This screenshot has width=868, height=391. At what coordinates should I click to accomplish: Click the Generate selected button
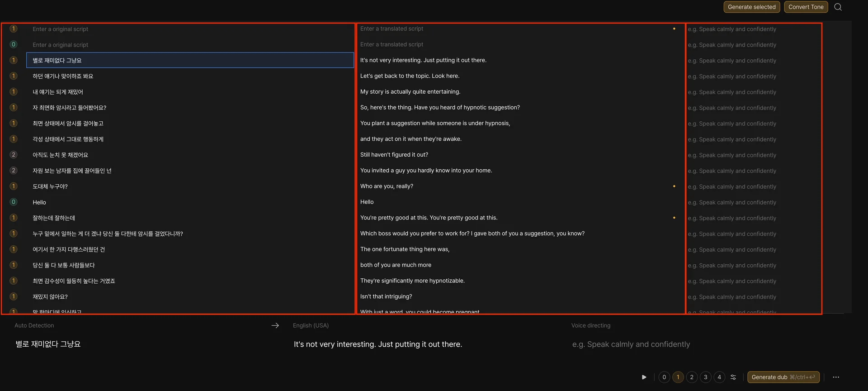pos(751,7)
